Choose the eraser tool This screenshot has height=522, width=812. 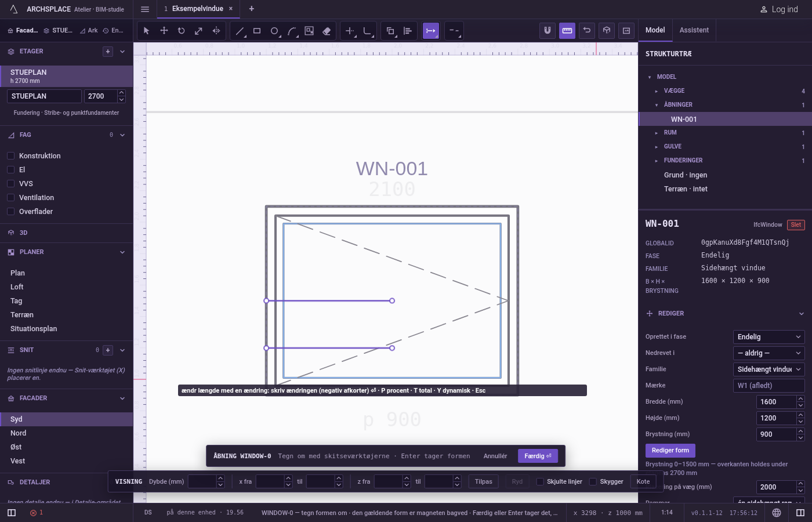click(327, 31)
